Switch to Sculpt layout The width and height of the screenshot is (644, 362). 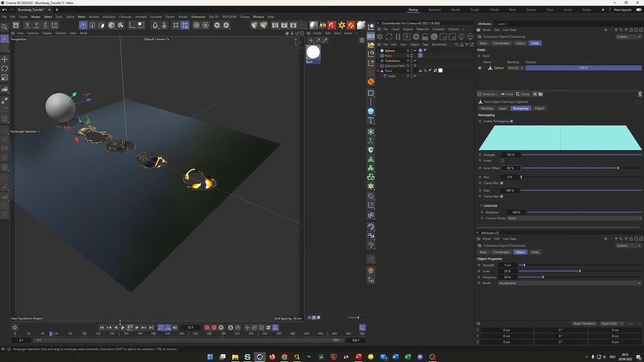click(475, 10)
